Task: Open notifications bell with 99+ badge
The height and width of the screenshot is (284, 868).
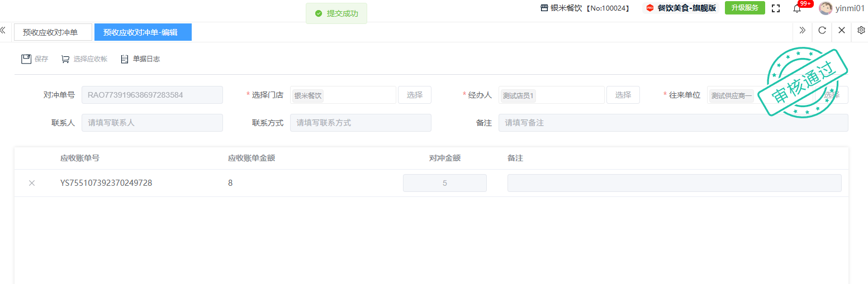Action: pos(797,8)
